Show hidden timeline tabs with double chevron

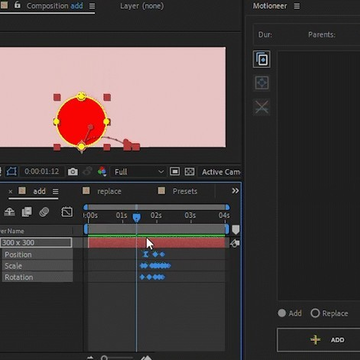click(x=235, y=191)
